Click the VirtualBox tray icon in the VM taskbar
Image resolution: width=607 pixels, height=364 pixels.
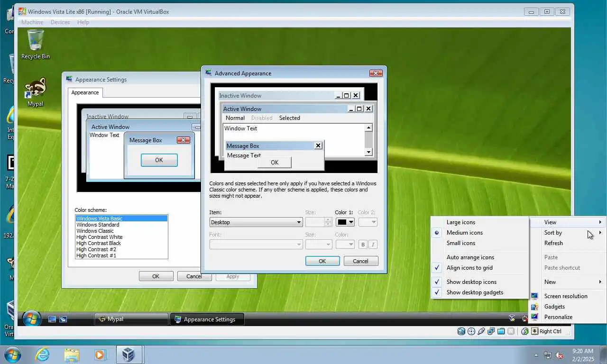(x=512, y=318)
